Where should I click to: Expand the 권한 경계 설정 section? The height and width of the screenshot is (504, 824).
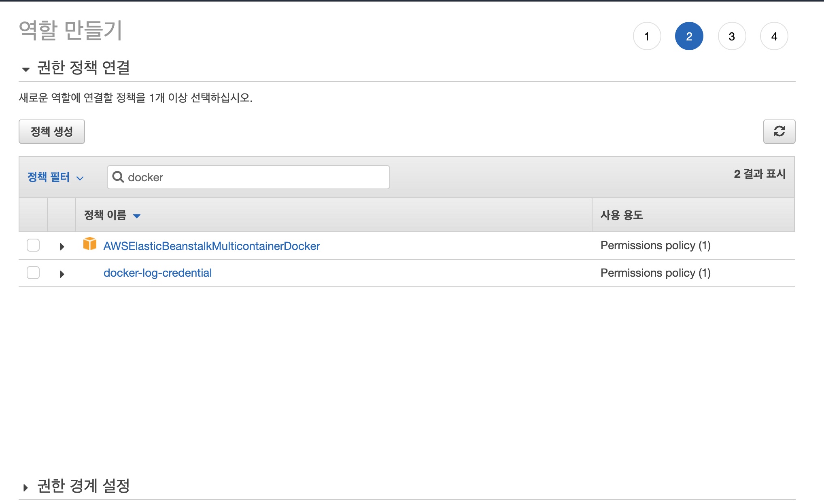point(26,487)
